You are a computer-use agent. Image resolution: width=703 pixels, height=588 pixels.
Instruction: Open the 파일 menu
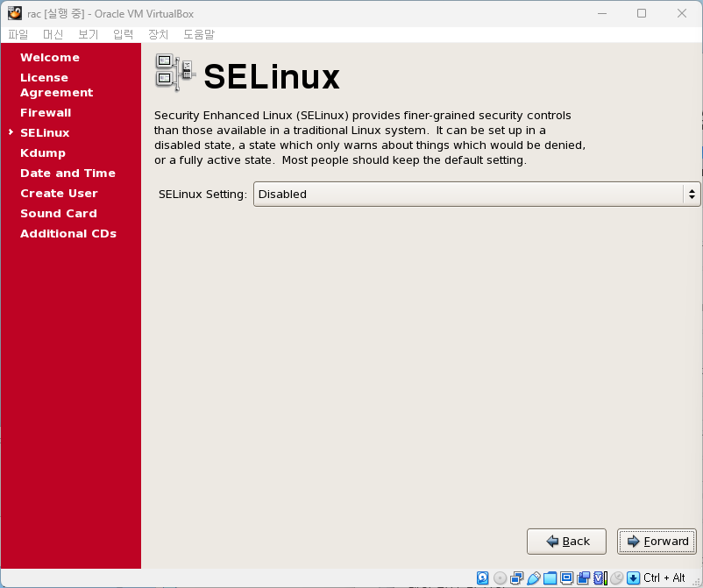click(18, 34)
